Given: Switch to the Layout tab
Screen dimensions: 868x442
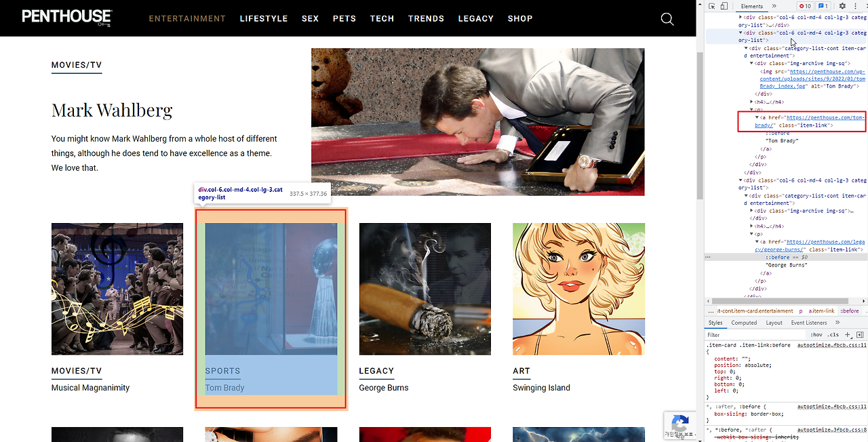Looking at the screenshot, I should pyautogui.click(x=774, y=323).
